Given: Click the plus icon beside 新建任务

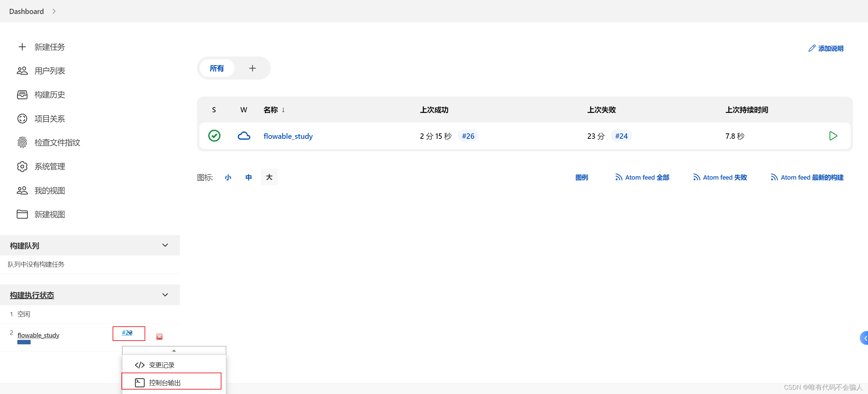Looking at the screenshot, I should click(x=22, y=47).
